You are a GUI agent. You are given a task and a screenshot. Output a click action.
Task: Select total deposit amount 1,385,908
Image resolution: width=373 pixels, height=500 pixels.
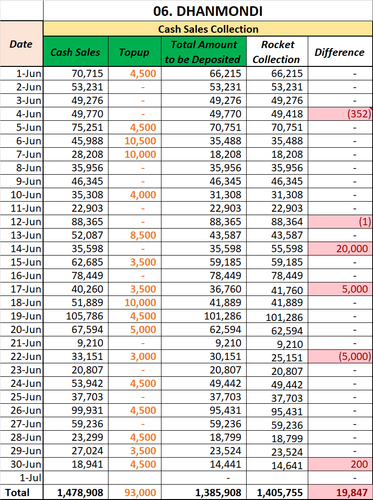click(x=204, y=492)
